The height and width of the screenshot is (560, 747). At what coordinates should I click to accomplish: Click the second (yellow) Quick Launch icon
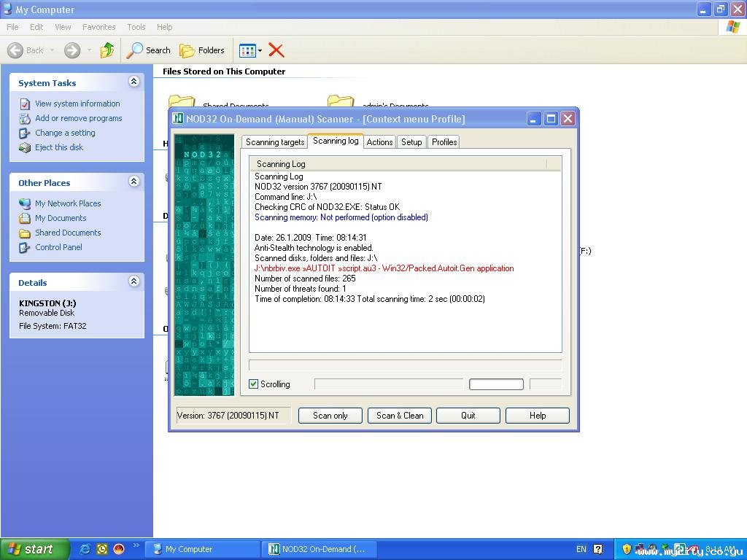102,549
